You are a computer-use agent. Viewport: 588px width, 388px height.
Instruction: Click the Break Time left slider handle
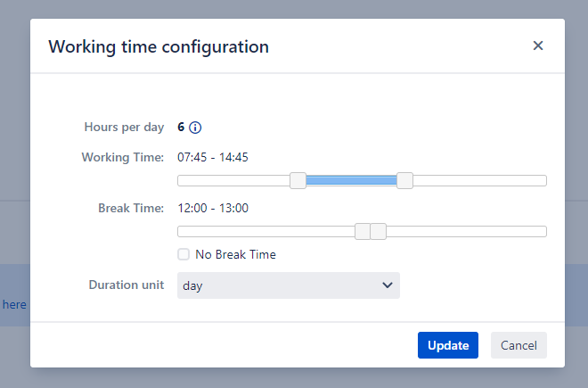(363, 232)
